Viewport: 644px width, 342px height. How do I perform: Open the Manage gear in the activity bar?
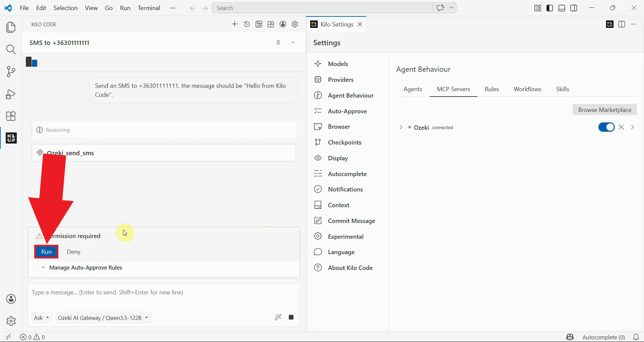pyautogui.click(x=11, y=321)
